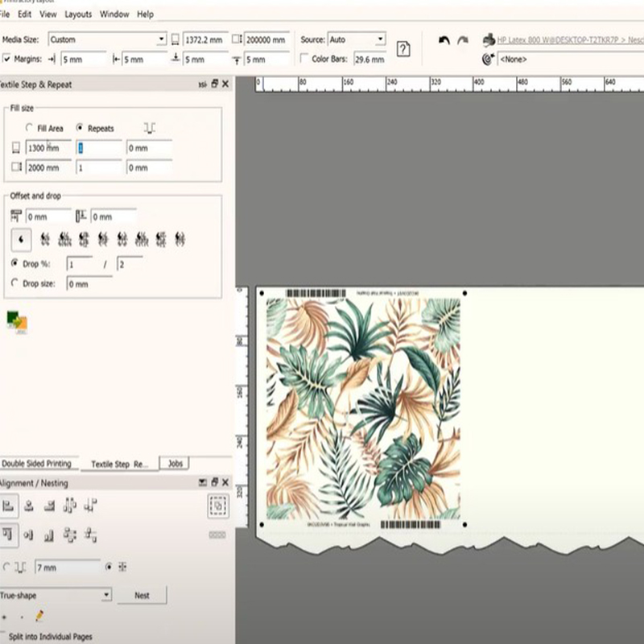Select the Drop size radio button
Viewport: 644px width, 644px height.
(x=14, y=283)
